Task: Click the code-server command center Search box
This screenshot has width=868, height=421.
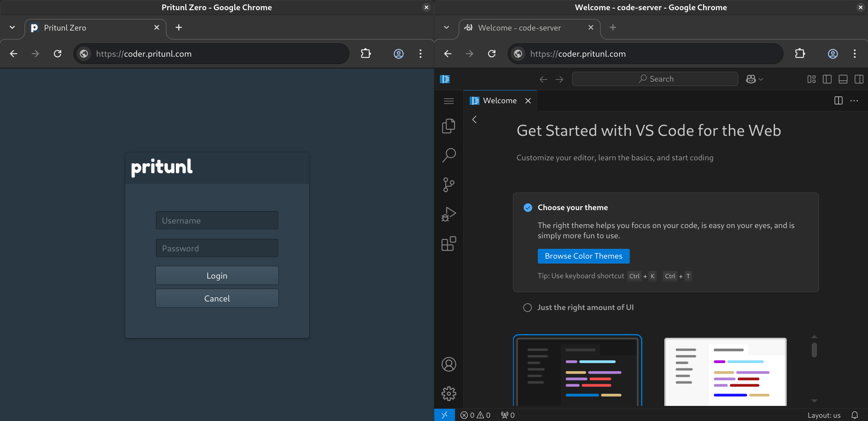Action: (x=655, y=79)
